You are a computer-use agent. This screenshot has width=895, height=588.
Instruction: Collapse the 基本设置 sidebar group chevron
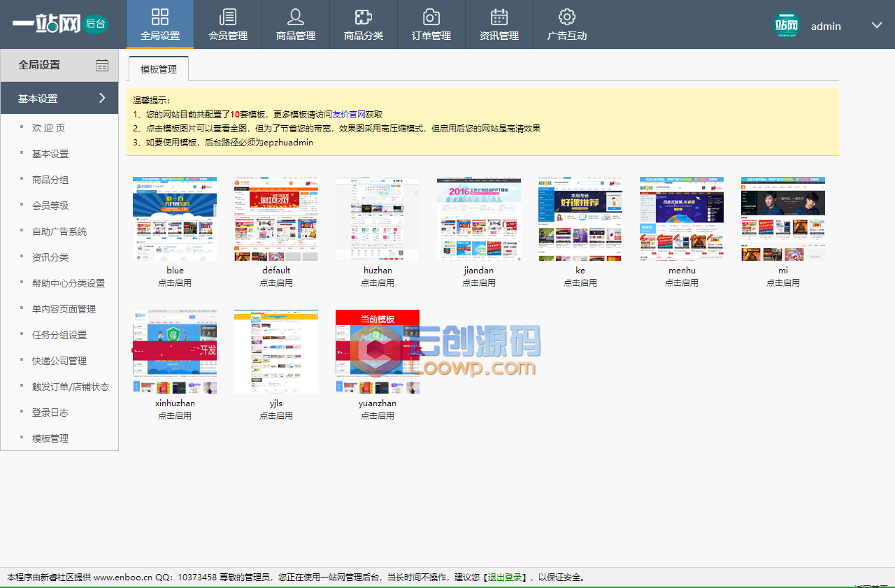click(102, 98)
